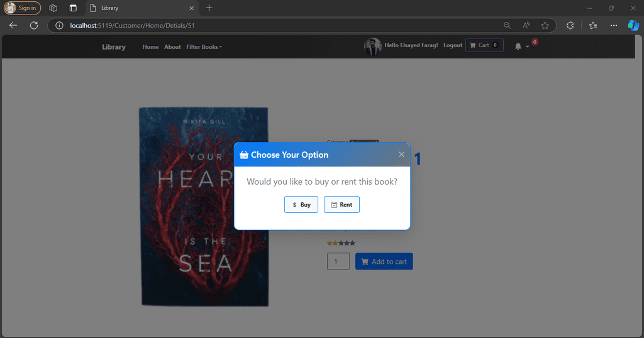Open the zoom magnifier icon in address bar
This screenshot has width=644, height=338.
507,25
